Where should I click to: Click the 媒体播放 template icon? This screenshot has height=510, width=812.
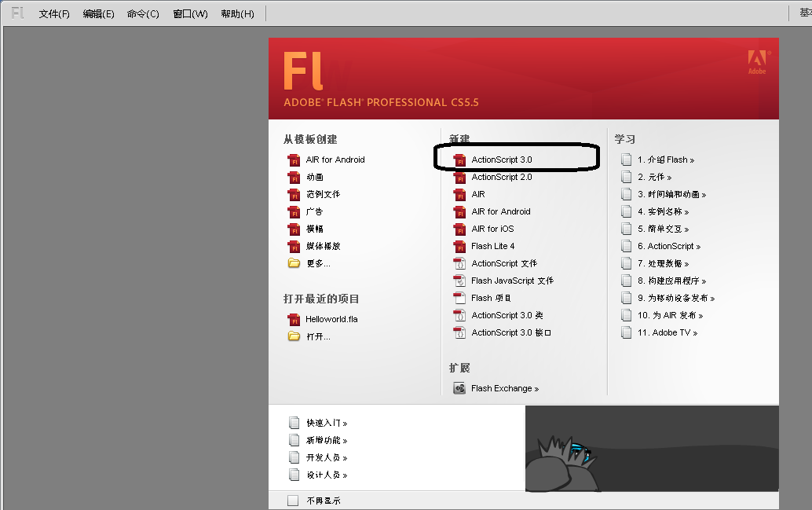[294, 247]
